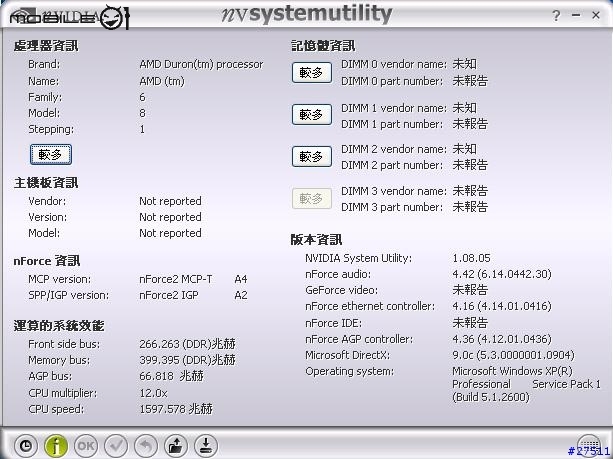This screenshot has width=613, height=459.
Task: Click the checkmark apply icon
Action: [116, 446]
